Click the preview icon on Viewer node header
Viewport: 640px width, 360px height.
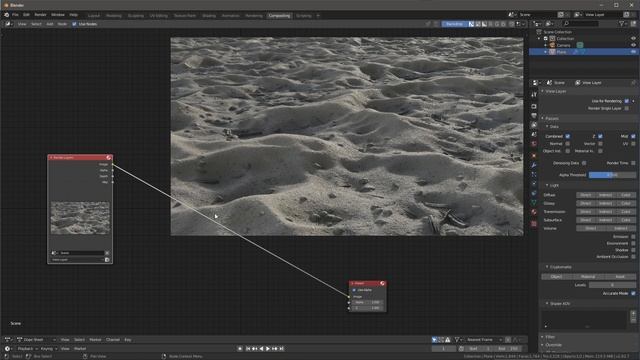[x=382, y=283]
